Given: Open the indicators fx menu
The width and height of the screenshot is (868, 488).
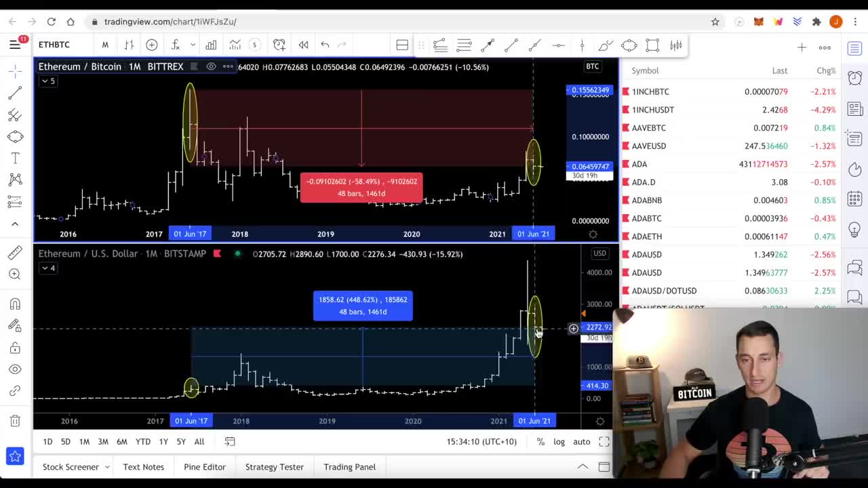Looking at the screenshot, I should (x=175, y=45).
